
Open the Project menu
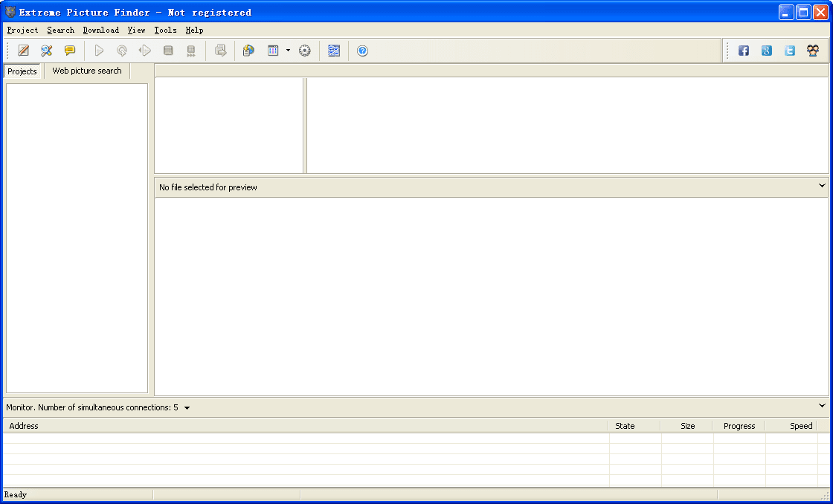coord(23,30)
